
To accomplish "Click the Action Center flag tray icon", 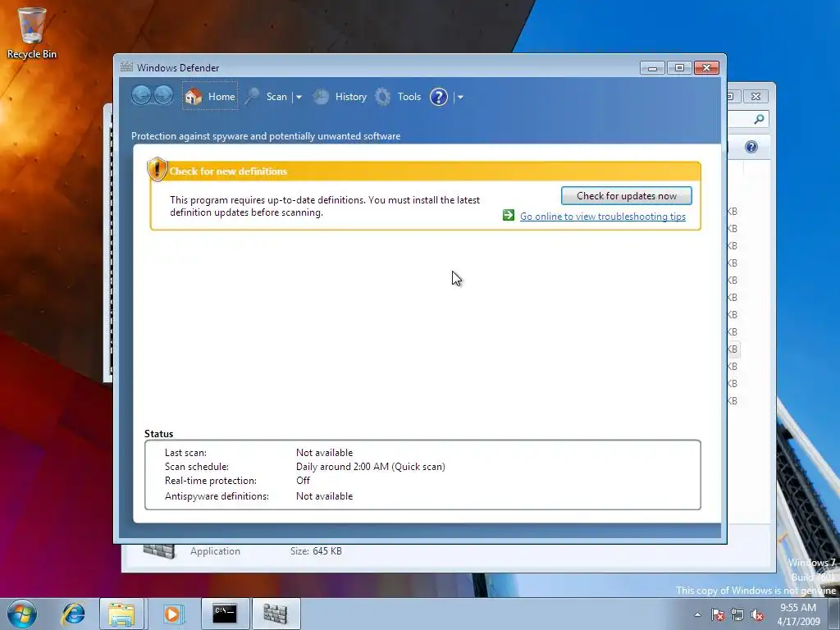I will click(x=717, y=615).
